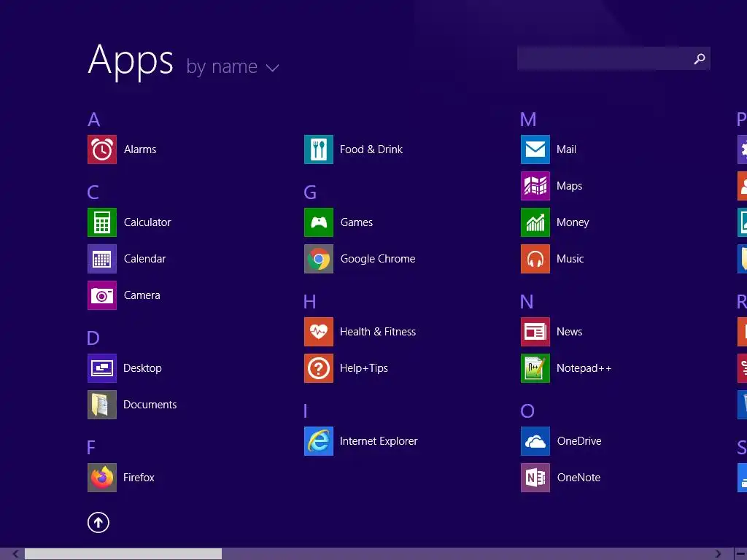Open the Camera app icon

(x=102, y=295)
